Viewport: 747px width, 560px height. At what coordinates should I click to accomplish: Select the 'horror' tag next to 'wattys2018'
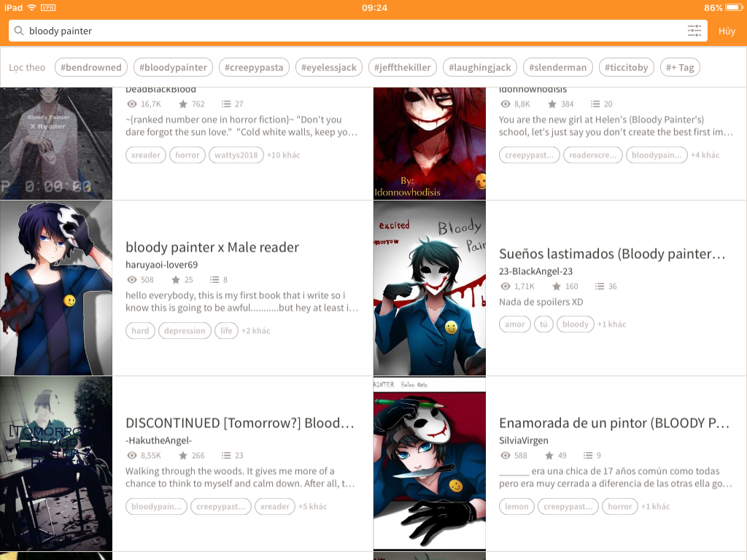coord(187,155)
